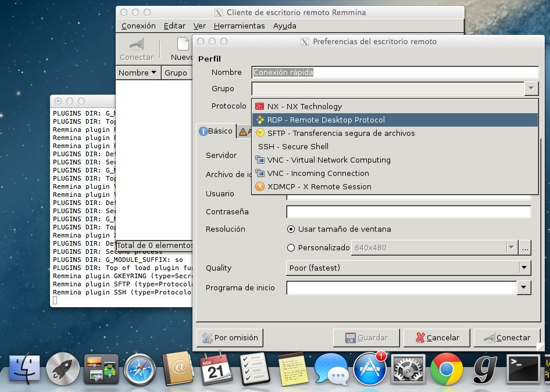Open the 'g' application dock icon
Viewport: 550px width, 392px height.
(484, 369)
